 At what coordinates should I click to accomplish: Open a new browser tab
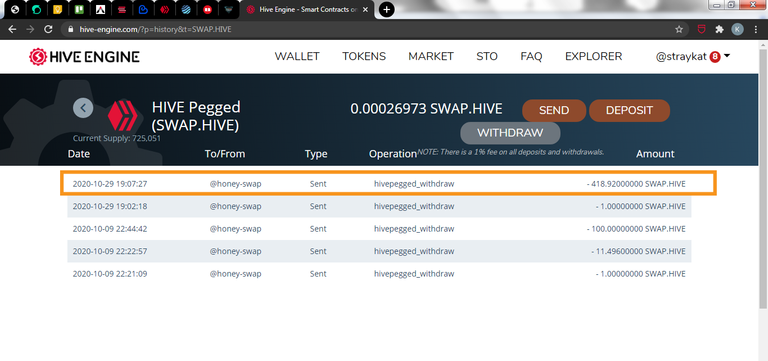coord(386,9)
